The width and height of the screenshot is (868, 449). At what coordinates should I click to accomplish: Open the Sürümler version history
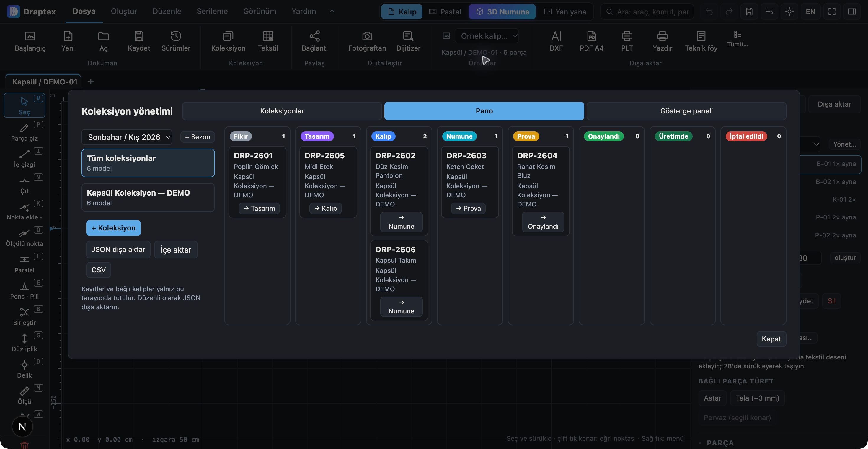[x=176, y=41]
